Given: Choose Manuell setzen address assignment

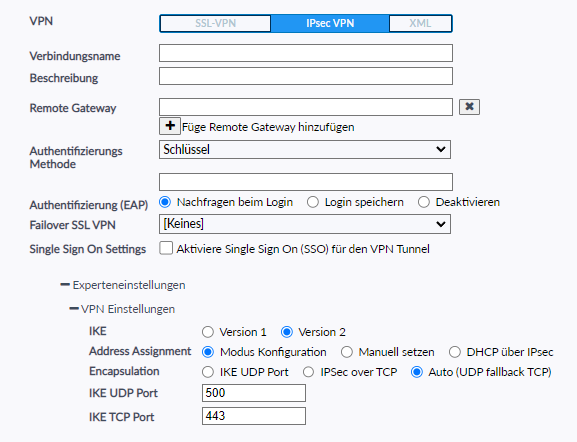Looking at the screenshot, I should click(x=347, y=352).
